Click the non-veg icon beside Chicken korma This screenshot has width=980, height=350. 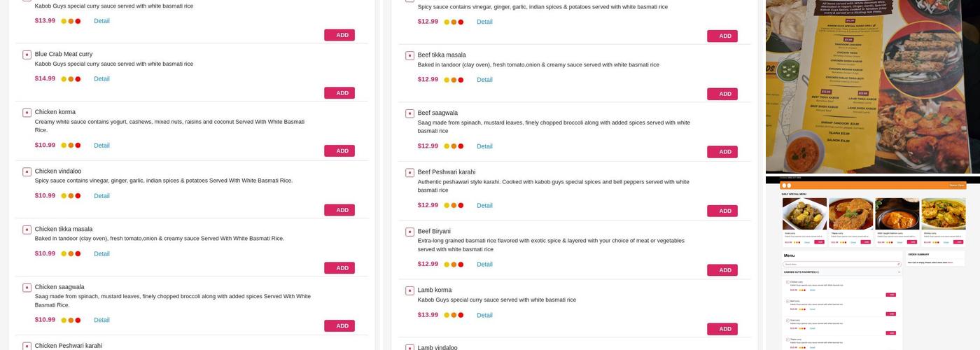point(27,113)
